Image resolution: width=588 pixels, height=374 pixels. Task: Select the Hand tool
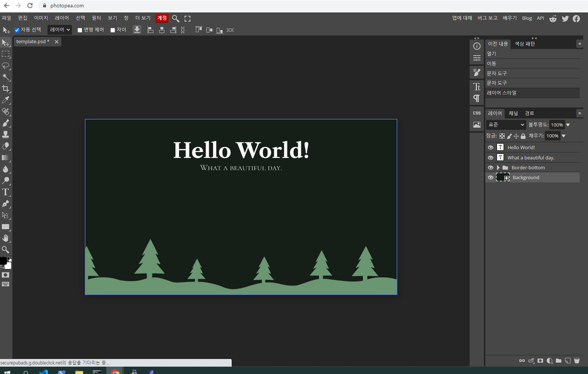[6, 238]
